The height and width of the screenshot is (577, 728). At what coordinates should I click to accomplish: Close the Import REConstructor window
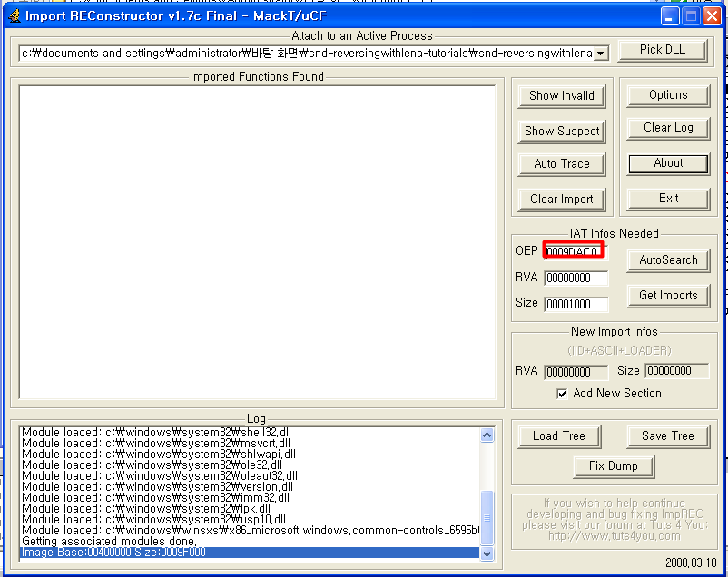pyautogui.click(x=712, y=16)
